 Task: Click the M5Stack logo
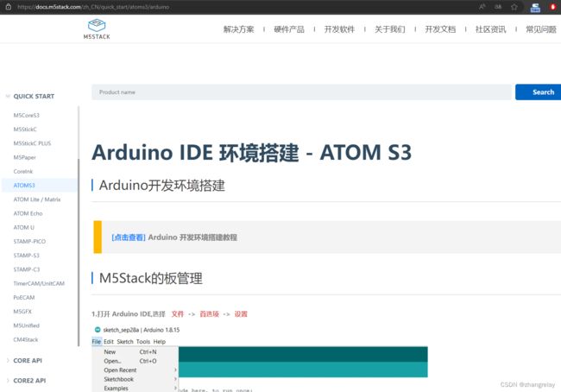[x=97, y=29]
